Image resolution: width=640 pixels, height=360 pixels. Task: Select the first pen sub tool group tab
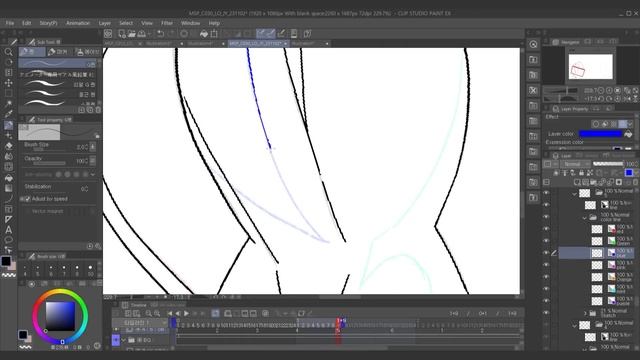(32, 52)
